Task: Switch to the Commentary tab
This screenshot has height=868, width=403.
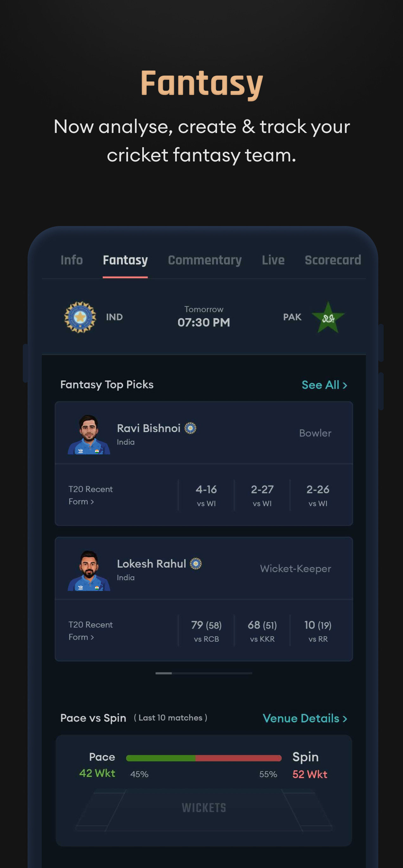Action: 205,260
